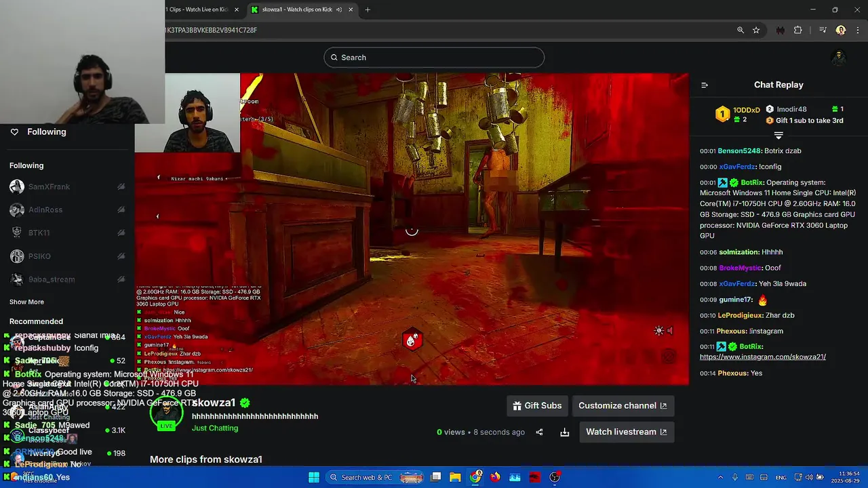The width and height of the screenshot is (868, 488).
Task: Expand Show More in Following list
Action: (26, 302)
